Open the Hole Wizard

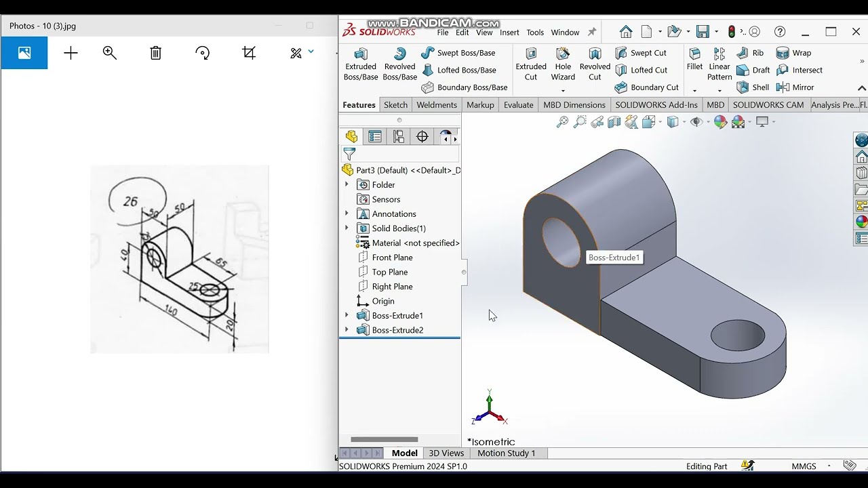click(x=563, y=64)
